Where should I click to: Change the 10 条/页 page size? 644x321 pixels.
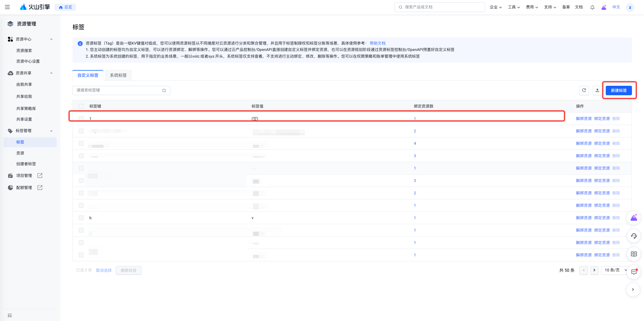pyautogui.click(x=615, y=270)
